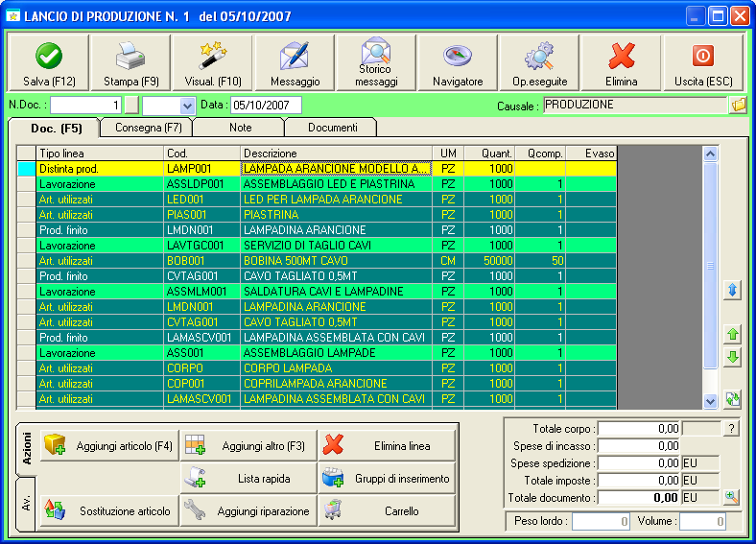The image size is (756, 544).
Task: Expand the dropdown next to N.Doc.
Action: pos(187,106)
